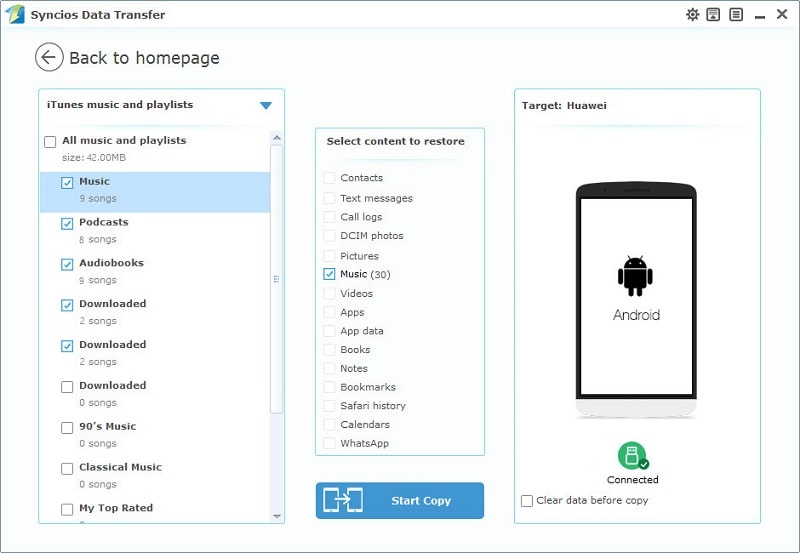
Task: Click scroll up arrow in playlist list
Action: 277,138
